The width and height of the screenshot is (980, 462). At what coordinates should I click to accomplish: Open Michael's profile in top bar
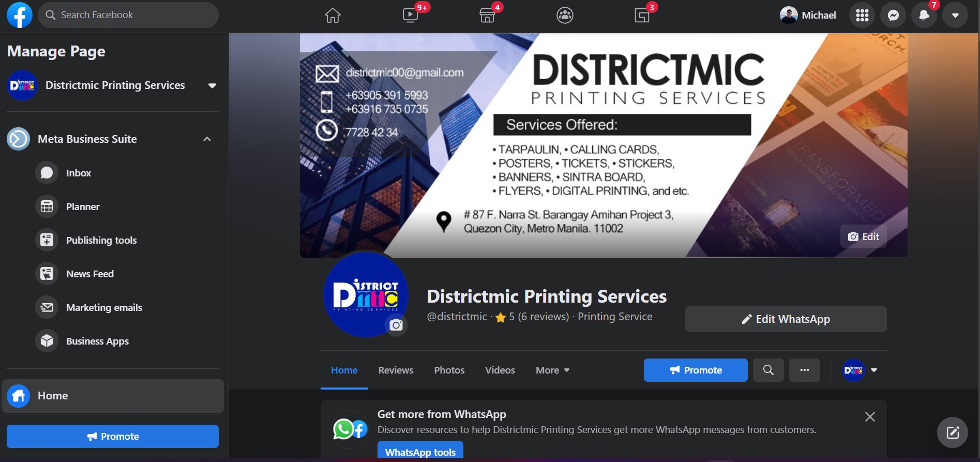tap(808, 16)
